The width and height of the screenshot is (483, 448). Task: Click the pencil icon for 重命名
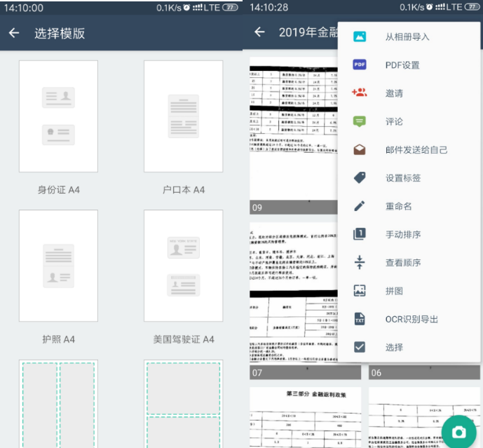360,206
